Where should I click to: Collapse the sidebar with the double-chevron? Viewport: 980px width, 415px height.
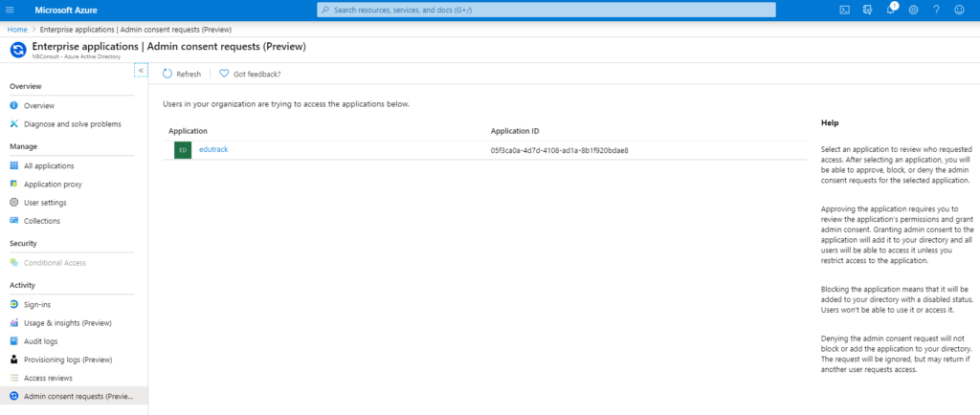pyautogui.click(x=142, y=71)
